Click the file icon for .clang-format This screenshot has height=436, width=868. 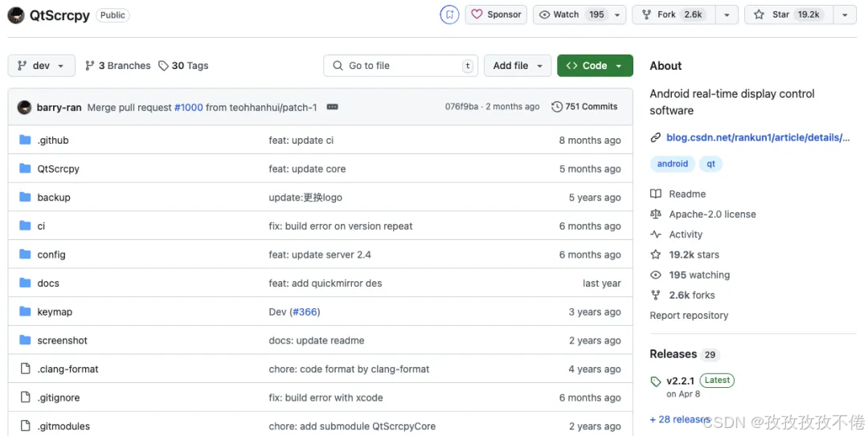click(25, 369)
